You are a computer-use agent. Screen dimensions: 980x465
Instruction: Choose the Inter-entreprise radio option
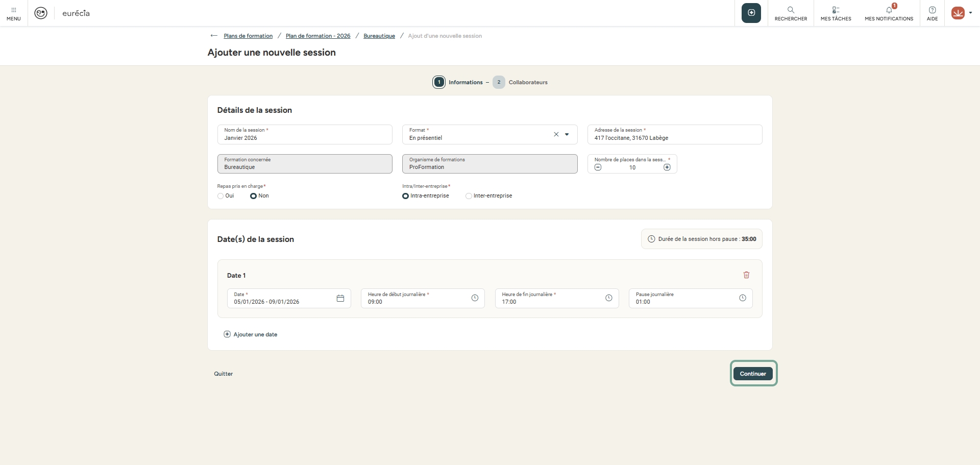[469, 196]
